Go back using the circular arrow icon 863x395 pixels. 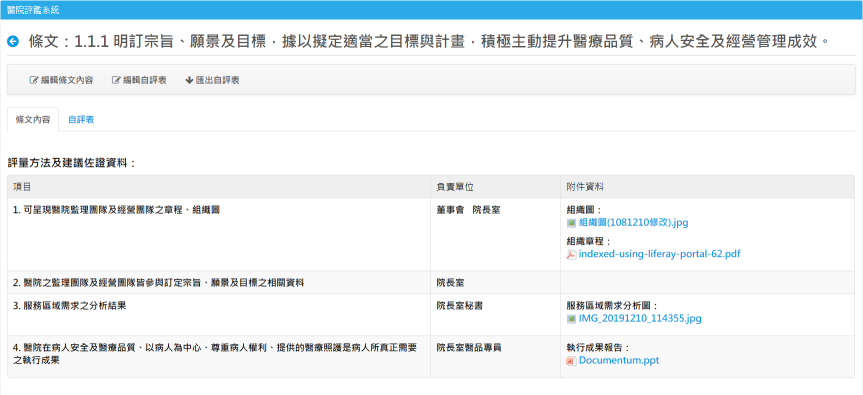coord(13,41)
